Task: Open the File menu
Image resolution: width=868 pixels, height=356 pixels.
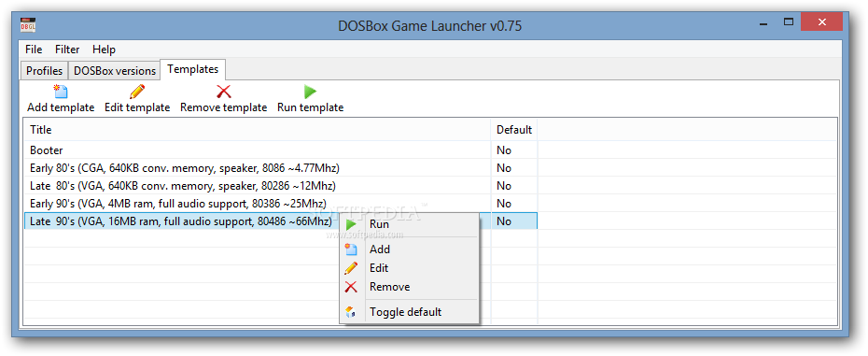Action: (x=34, y=50)
